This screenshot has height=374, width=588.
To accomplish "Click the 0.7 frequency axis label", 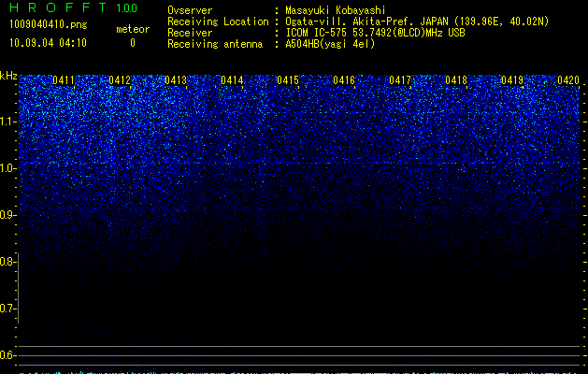I will click(7, 309).
